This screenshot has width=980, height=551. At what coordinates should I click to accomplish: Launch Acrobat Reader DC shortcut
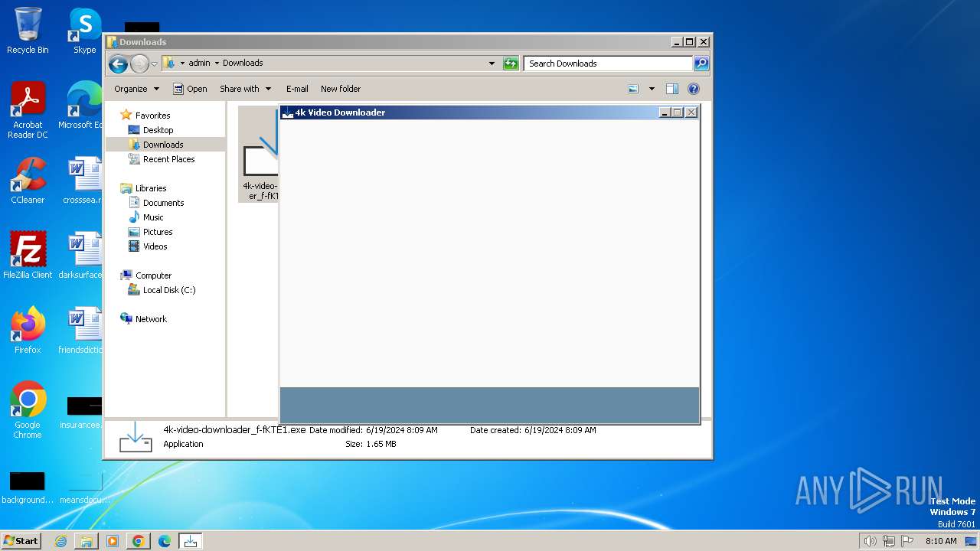click(x=28, y=110)
